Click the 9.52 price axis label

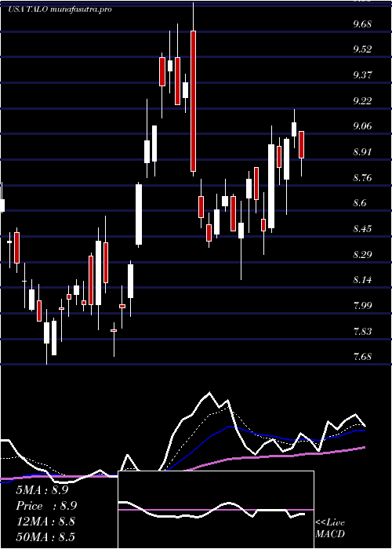[x=362, y=49]
